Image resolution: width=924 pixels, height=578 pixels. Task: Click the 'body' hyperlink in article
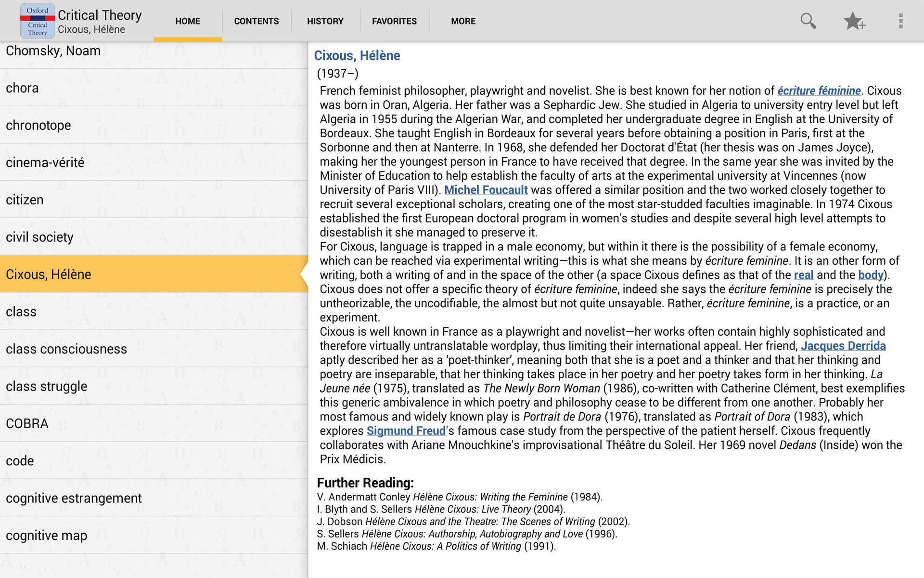tap(871, 275)
